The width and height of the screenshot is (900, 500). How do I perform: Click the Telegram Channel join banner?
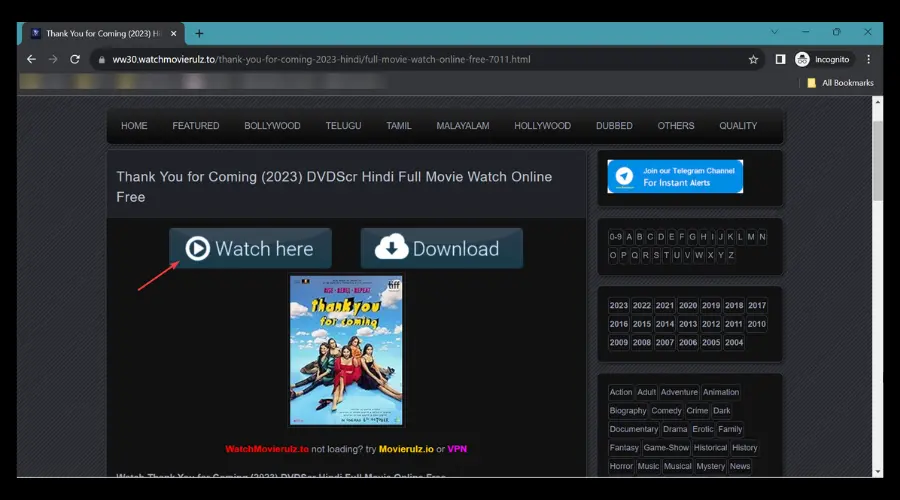[675, 176]
